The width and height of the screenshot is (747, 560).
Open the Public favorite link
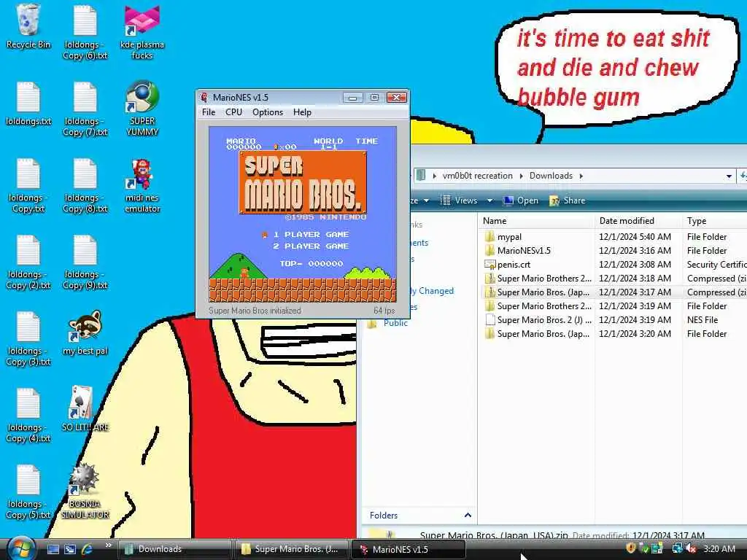point(395,323)
